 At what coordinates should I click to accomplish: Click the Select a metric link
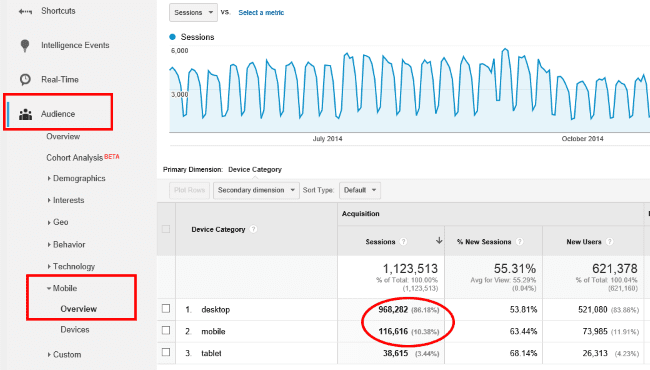(x=261, y=12)
